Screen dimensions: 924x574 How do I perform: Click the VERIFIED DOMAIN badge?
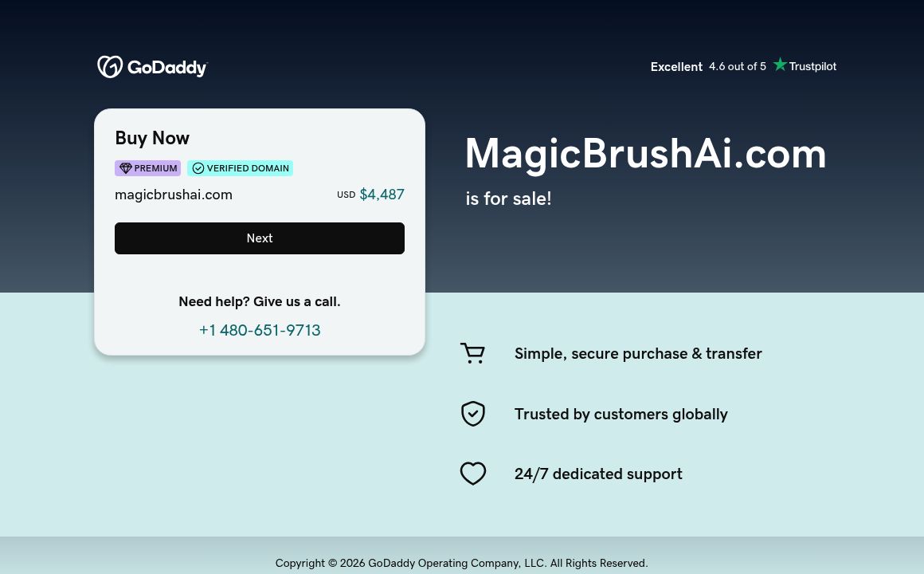(241, 168)
